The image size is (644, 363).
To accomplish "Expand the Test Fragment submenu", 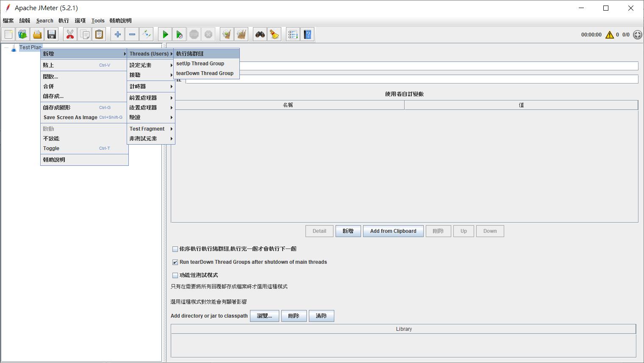I will tap(151, 129).
